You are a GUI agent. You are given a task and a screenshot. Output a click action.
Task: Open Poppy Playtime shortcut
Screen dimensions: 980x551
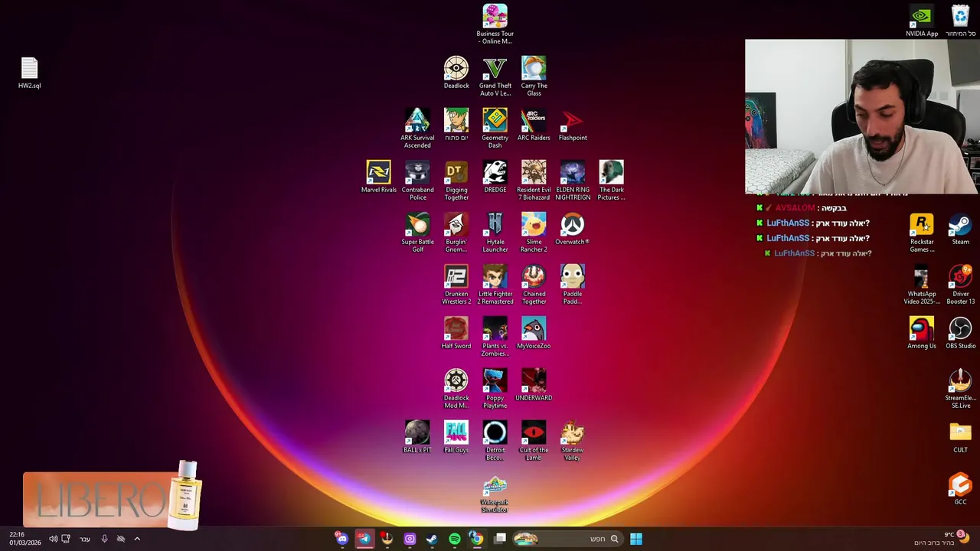(x=495, y=388)
